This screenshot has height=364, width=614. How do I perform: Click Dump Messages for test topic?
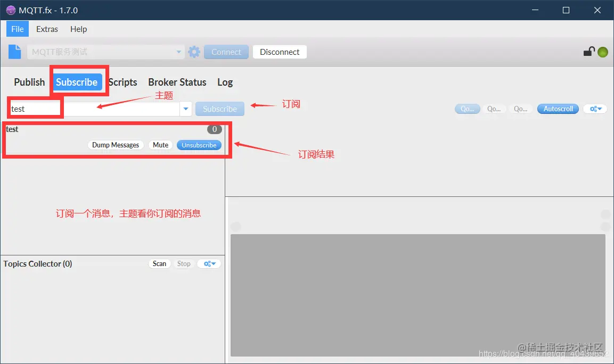pos(116,145)
